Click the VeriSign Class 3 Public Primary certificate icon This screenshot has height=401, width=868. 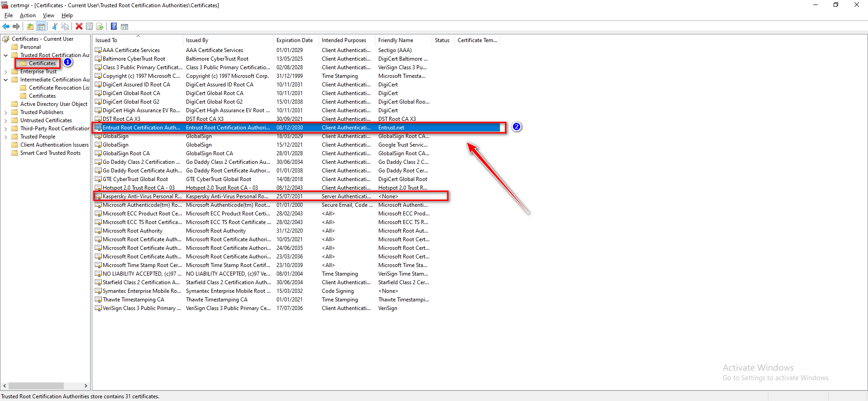pyautogui.click(x=98, y=308)
